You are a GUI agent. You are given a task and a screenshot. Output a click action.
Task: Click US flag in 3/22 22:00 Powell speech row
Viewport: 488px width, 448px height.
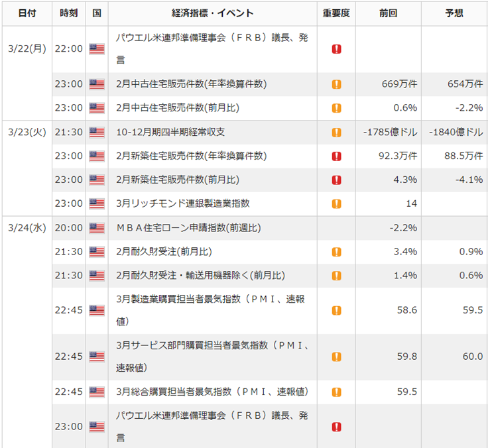(97, 49)
